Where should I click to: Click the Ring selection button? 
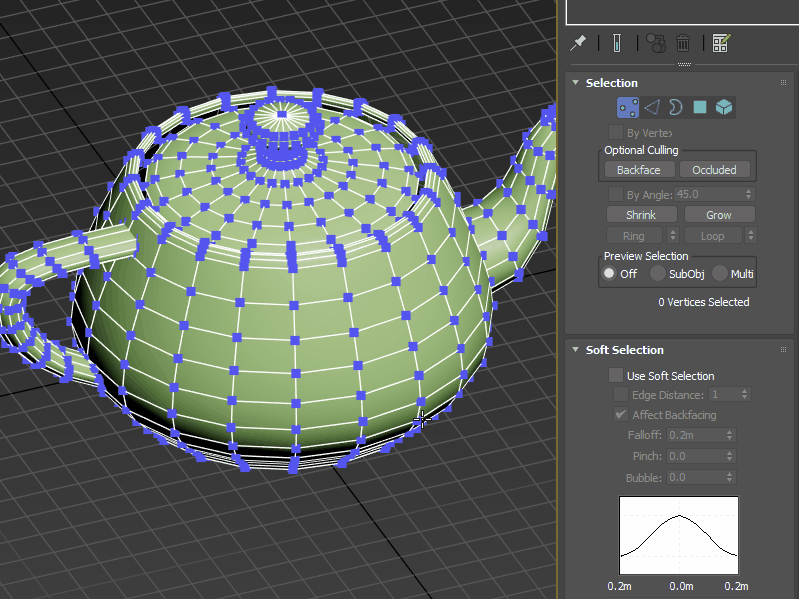click(634, 236)
